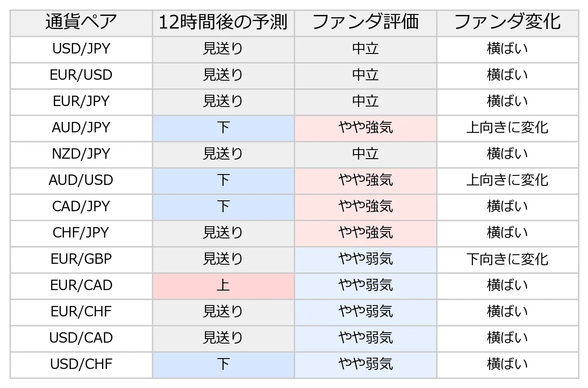The image size is (588, 388).
Task: Click the 中立 cell for EUR/JPY
Action: pyautogui.click(x=365, y=101)
